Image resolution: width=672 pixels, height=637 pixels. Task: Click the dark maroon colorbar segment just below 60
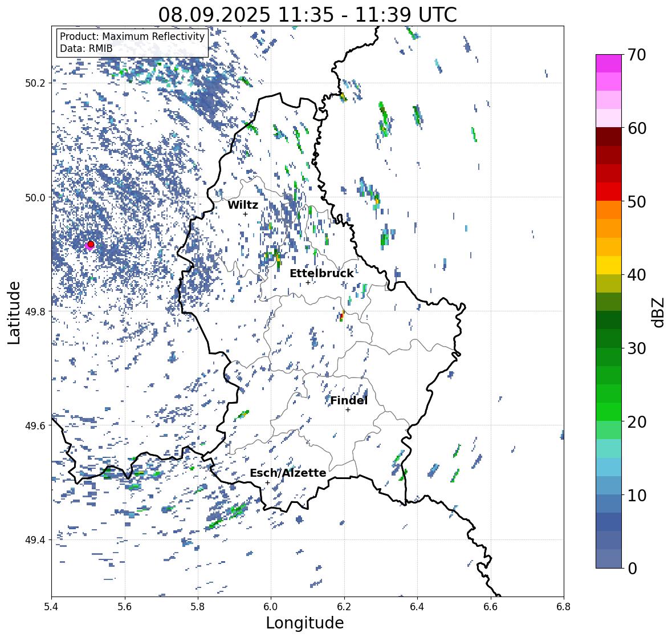click(609, 137)
